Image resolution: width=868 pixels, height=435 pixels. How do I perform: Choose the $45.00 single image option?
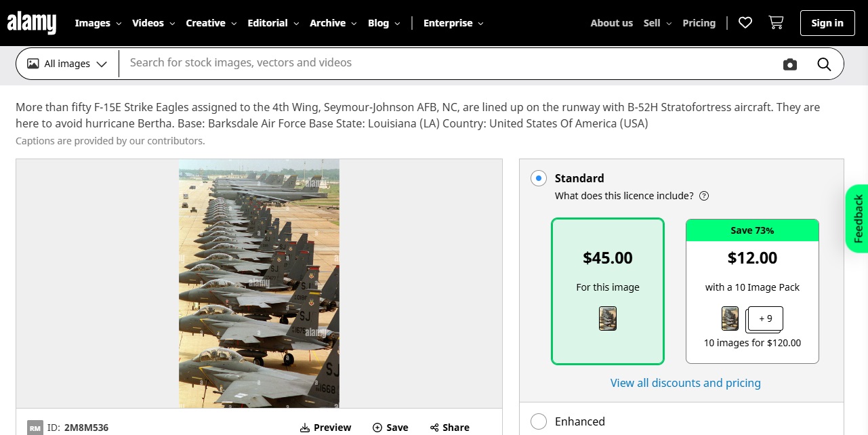(x=608, y=291)
